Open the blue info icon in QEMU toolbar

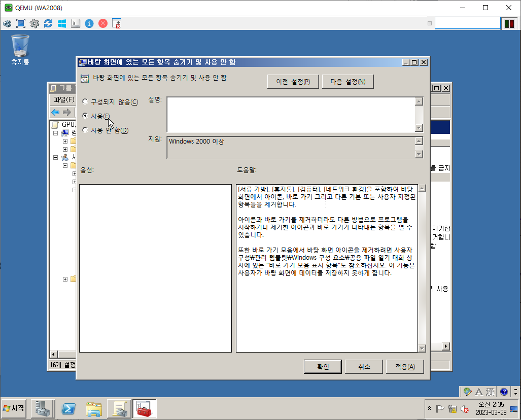(89, 24)
